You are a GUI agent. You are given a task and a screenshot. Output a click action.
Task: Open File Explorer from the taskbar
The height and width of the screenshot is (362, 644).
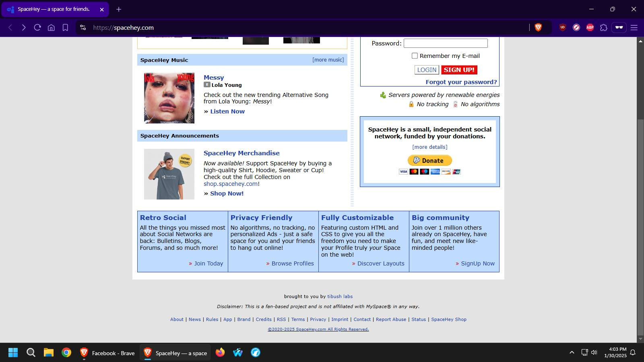(x=49, y=353)
